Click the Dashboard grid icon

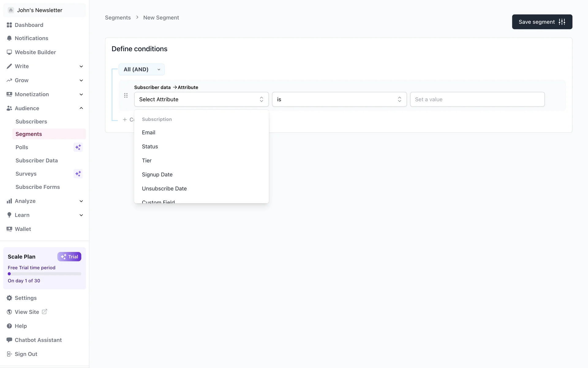[9, 25]
